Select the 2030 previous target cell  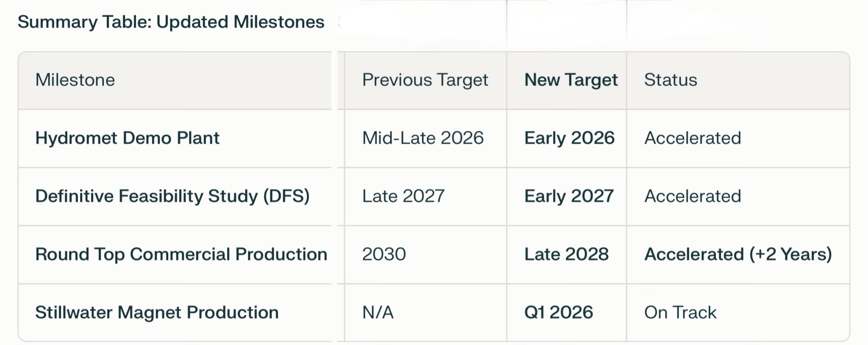[384, 254]
